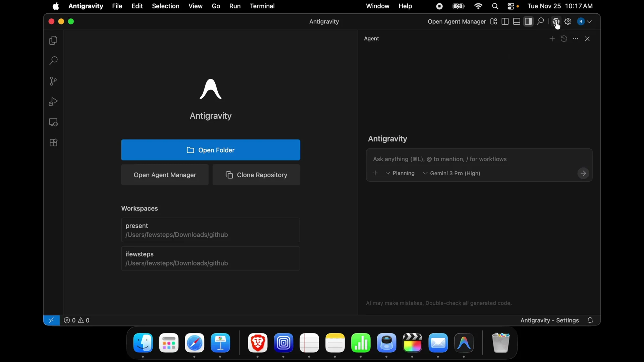Click the Clone Repository button
This screenshot has height=362, width=644.
coord(256,175)
